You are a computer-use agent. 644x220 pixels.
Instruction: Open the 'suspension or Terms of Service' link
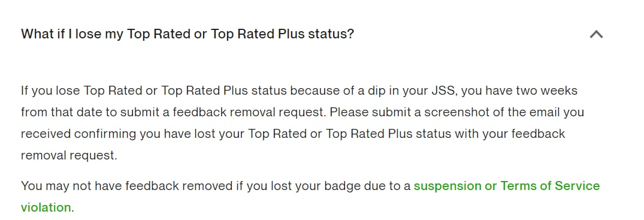pyautogui.click(x=506, y=186)
